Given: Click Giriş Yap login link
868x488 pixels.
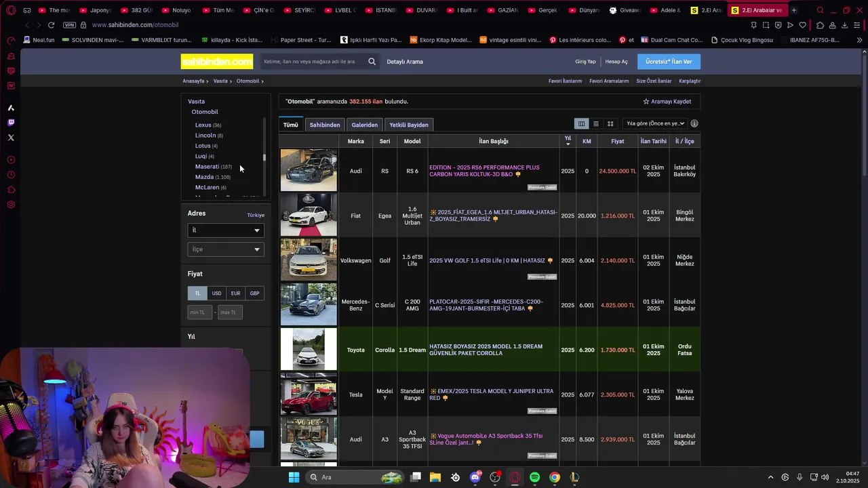Looking at the screenshot, I should 585,62.
